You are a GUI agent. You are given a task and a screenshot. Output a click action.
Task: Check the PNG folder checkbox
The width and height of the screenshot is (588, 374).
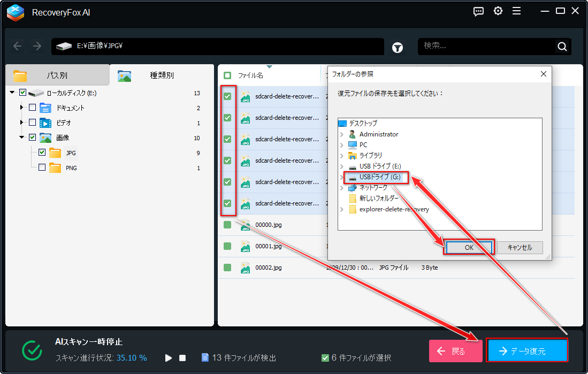(42, 167)
